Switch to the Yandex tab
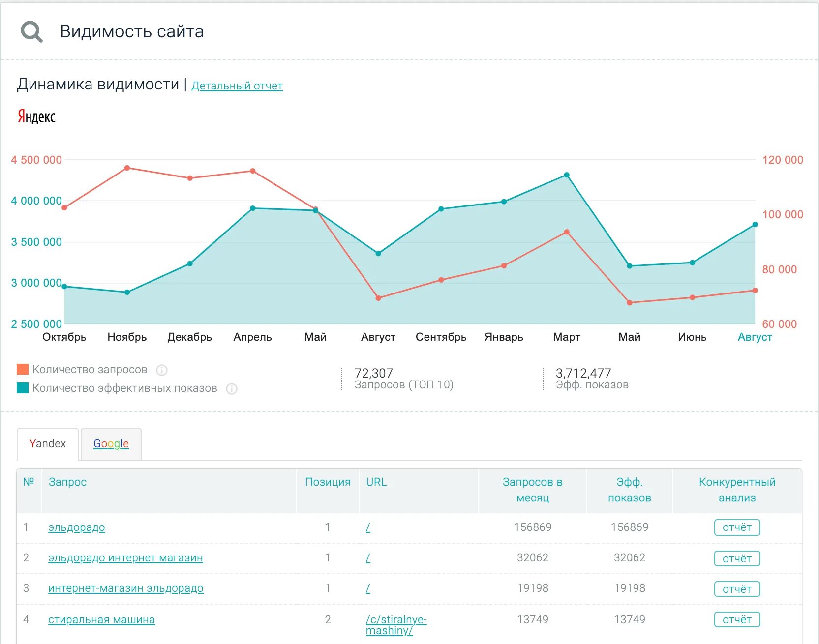819x644 pixels. pos(48,444)
